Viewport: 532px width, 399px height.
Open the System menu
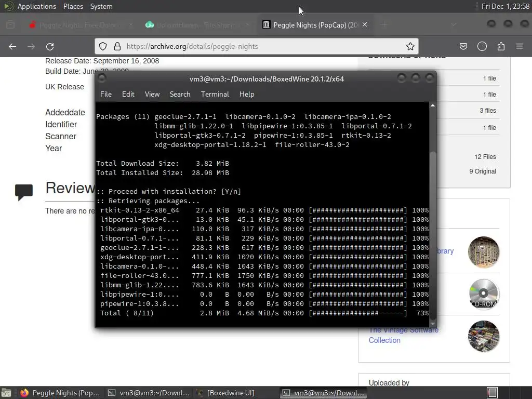point(101,6)
